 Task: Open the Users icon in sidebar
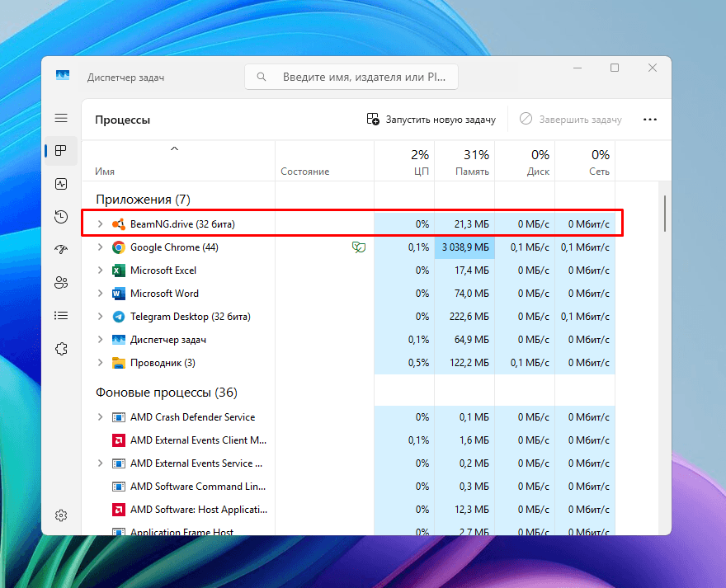(61, 282)
